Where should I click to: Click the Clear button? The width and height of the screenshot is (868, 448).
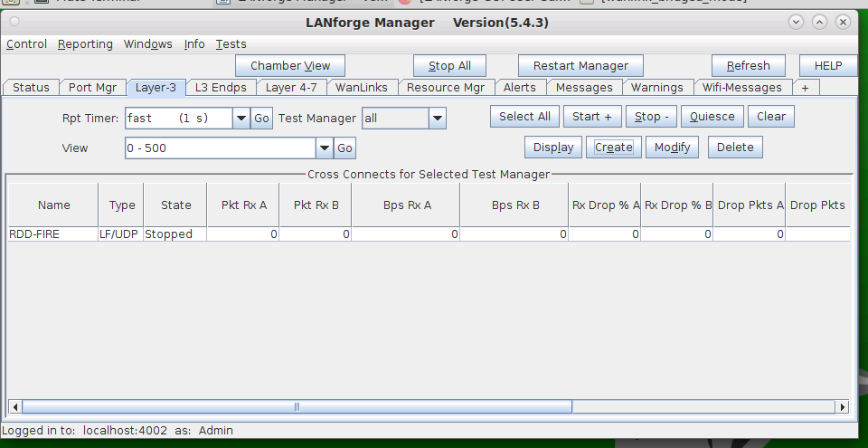pos(771,117)
